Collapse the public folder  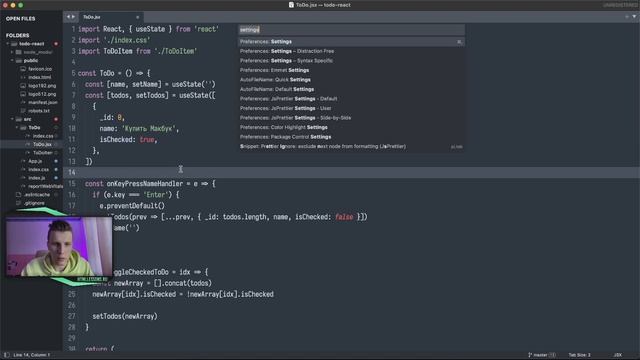[12, 60]
